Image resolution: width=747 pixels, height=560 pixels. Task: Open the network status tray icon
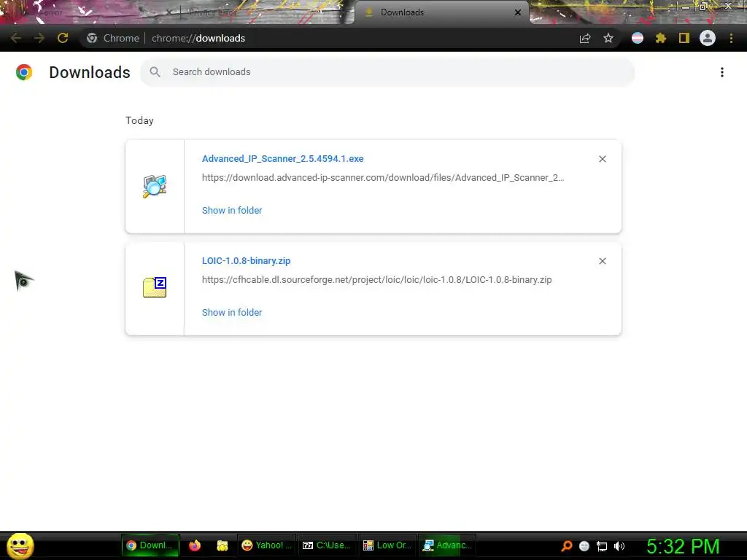[602, 546]
